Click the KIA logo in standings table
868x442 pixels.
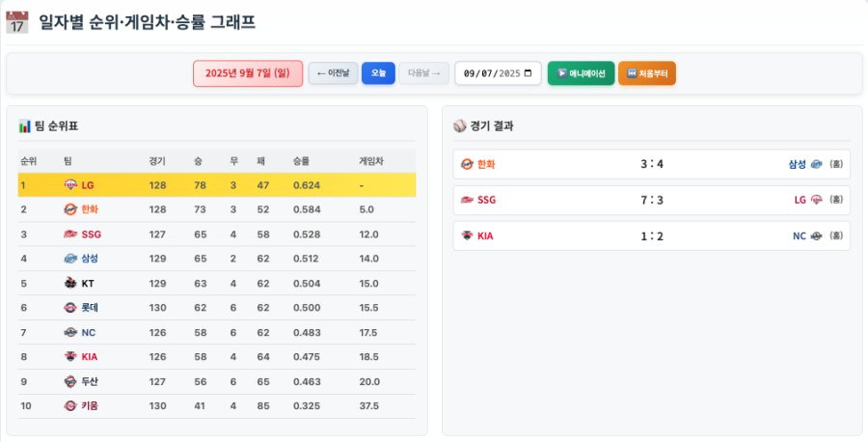pyautogui.click(x=70, y=357)
